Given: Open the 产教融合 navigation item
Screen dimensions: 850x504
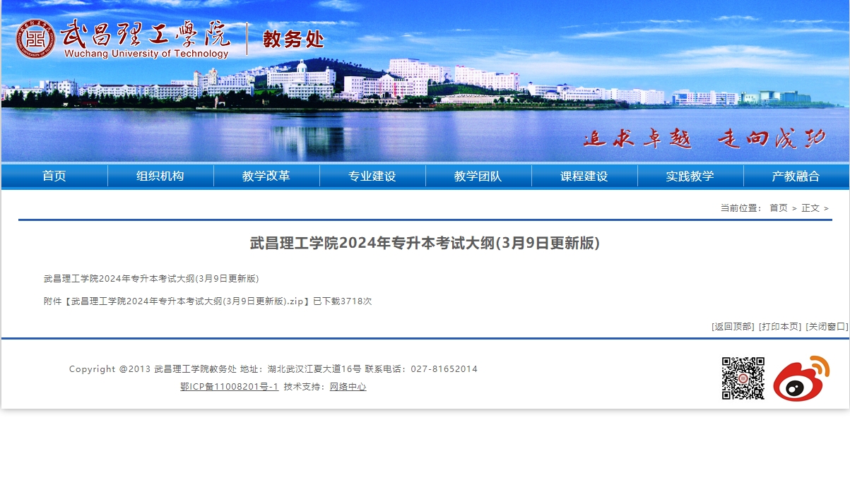Looking at the screenshot, I should (x=796, y=176).
